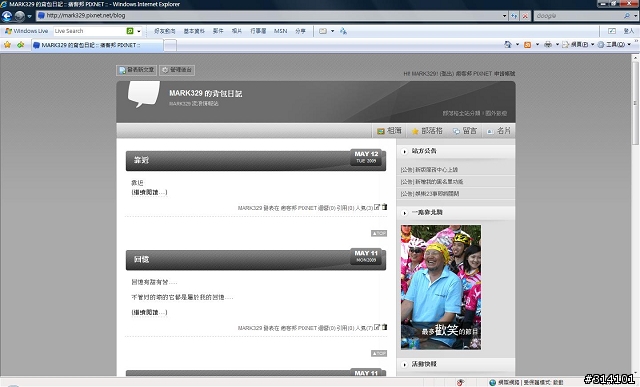Click the Home page icon
Image resolution: width=640 pixels, height=387 pixels.
pyautogui.click(x=508, y=44)
